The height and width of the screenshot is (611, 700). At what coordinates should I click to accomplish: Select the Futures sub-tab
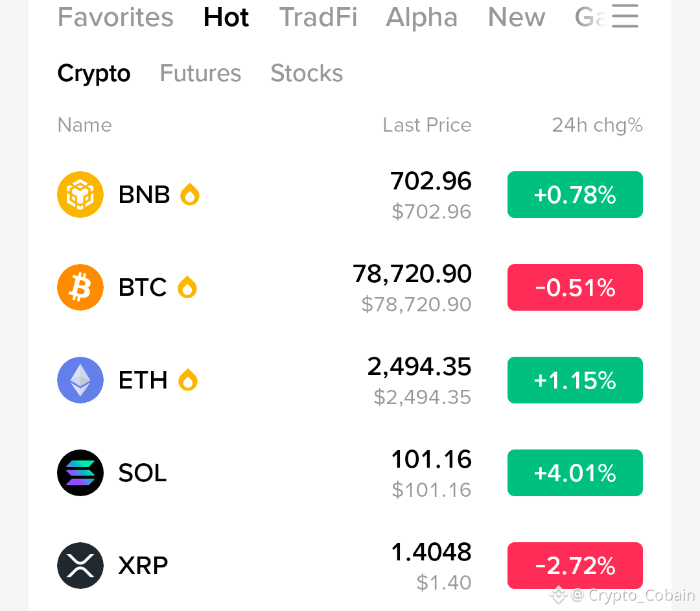click(x=200, y=73)
